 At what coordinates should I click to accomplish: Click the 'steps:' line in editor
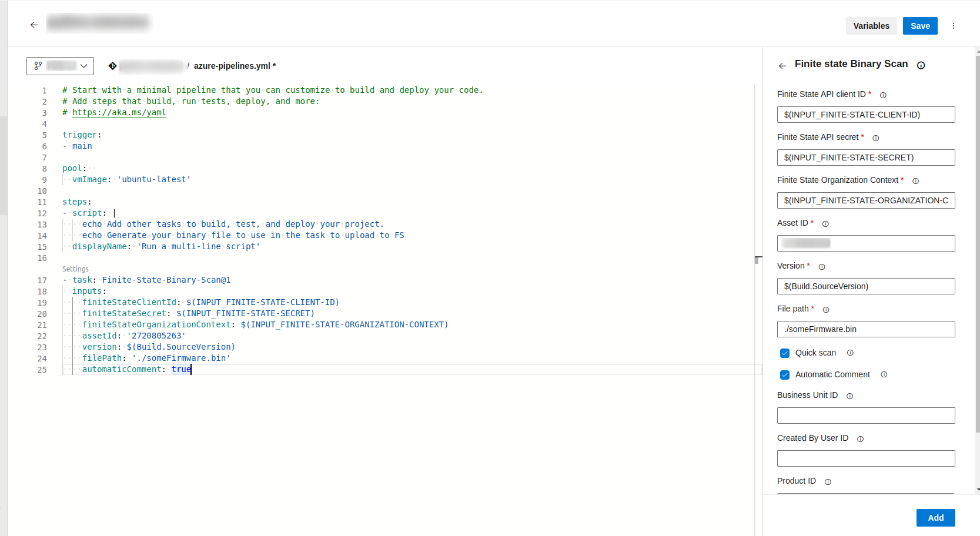tap(77, 202)
